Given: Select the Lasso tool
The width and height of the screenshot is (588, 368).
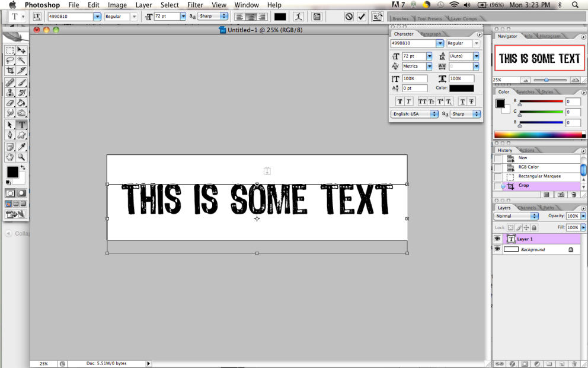Looking at the screenshot, I should [x=10, y=60].
